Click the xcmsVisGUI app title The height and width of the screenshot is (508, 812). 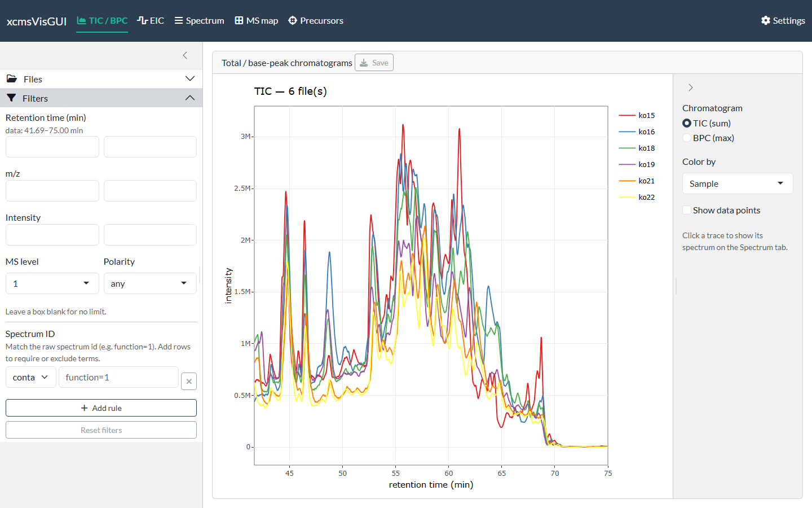tap(37, 21)
